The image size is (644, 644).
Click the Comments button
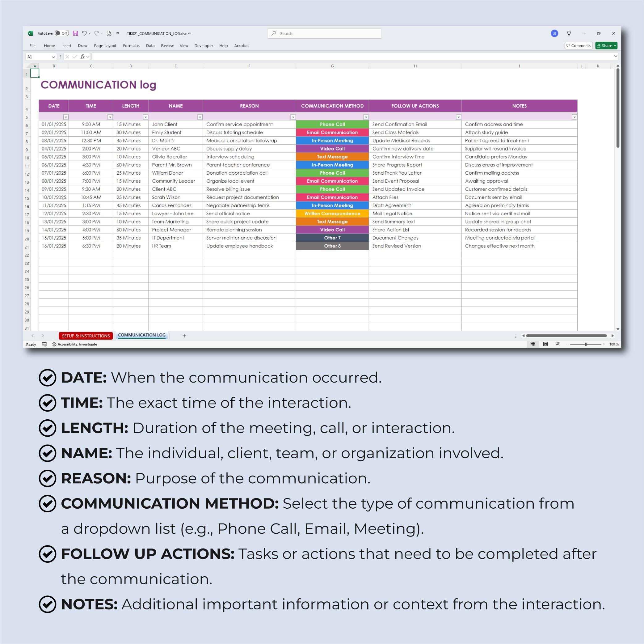pos(578,46)
